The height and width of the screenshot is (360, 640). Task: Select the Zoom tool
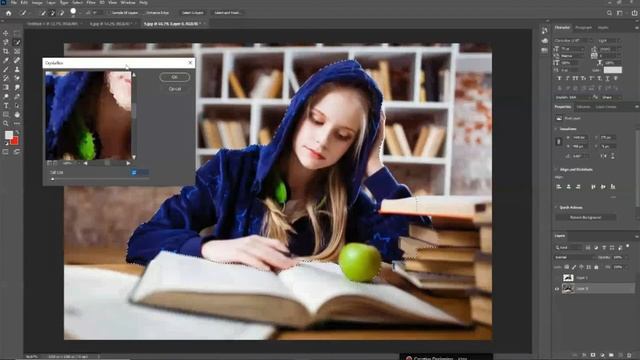tap(6, 123)
